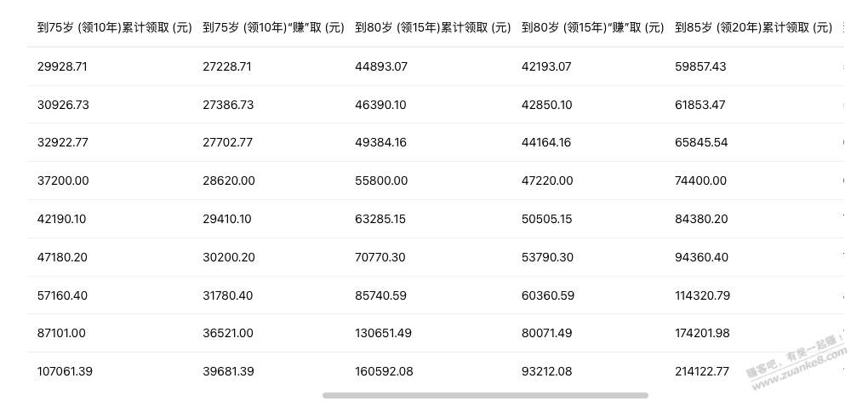Viewport: 868px width, 407px height.
Task: Click the '到85岁 (领20年)累计领取 (元)' column header
Action: (x=753, y=27)
